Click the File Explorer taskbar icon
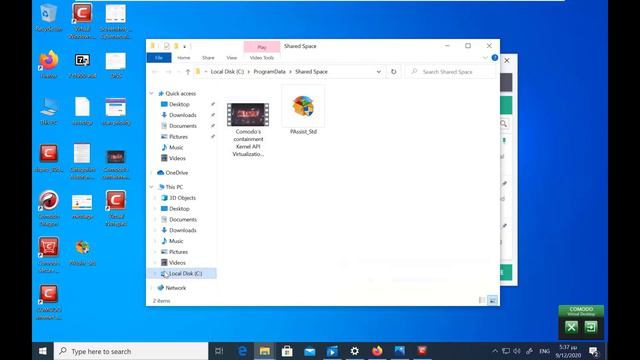Image resolution: width=640 pixels, height=360 pixels. [x=264, y=351]
